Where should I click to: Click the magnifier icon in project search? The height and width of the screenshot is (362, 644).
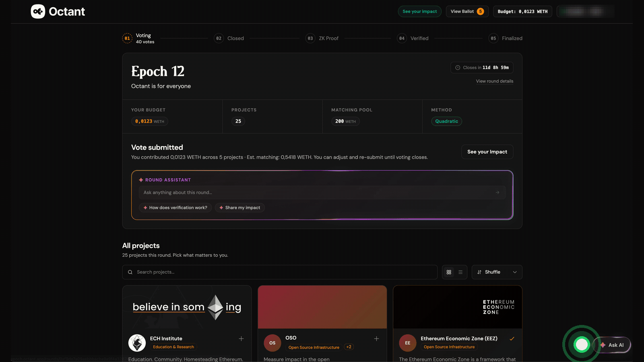click(130, 272)
